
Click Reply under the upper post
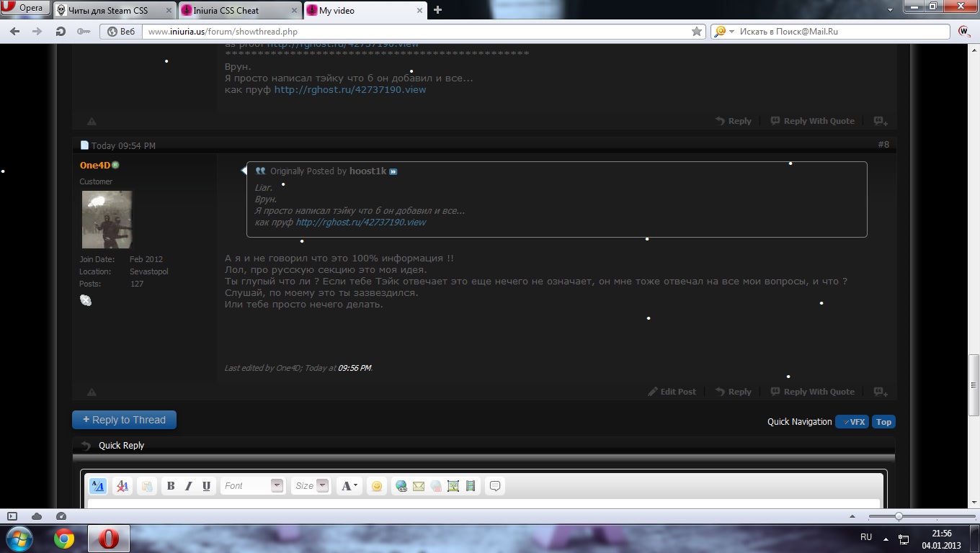coord(734,121)
